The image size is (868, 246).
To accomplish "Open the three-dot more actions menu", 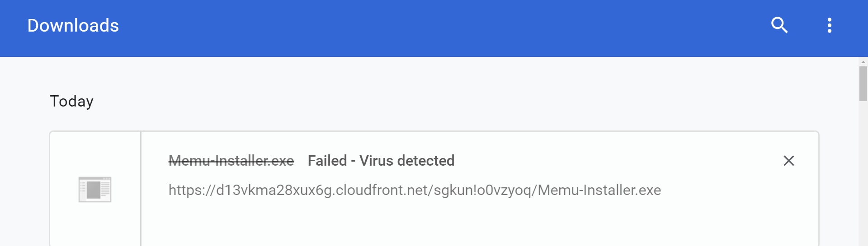I will tap(830, 25).
